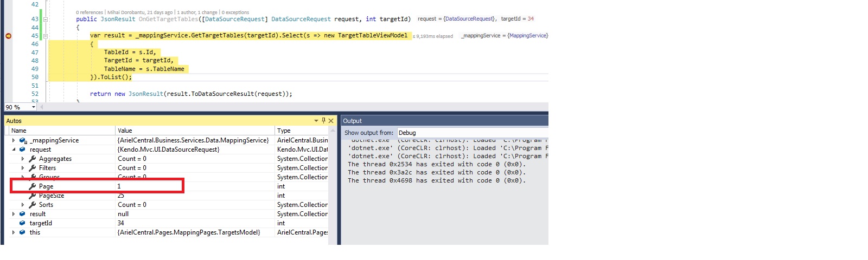Open the 90 % zoom dropdown
868x260 pixels.
point(33,107)
